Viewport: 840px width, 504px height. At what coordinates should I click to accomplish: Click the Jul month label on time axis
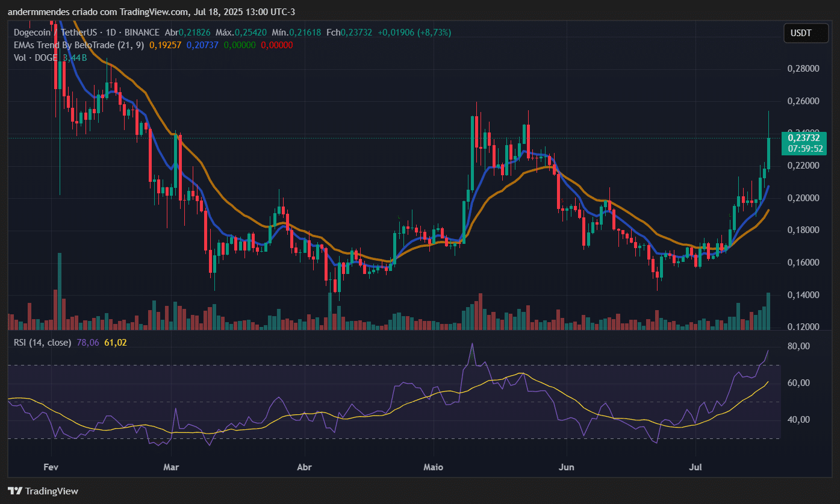point(695,467)
